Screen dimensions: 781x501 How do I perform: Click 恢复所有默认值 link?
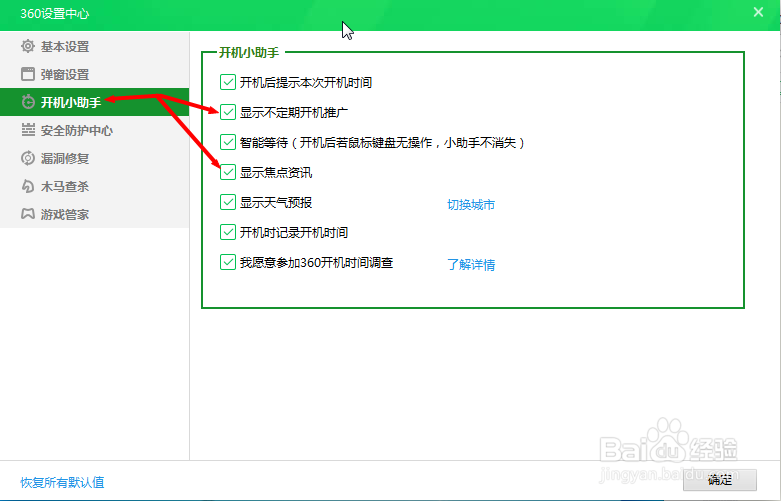(x=62, y=482)
